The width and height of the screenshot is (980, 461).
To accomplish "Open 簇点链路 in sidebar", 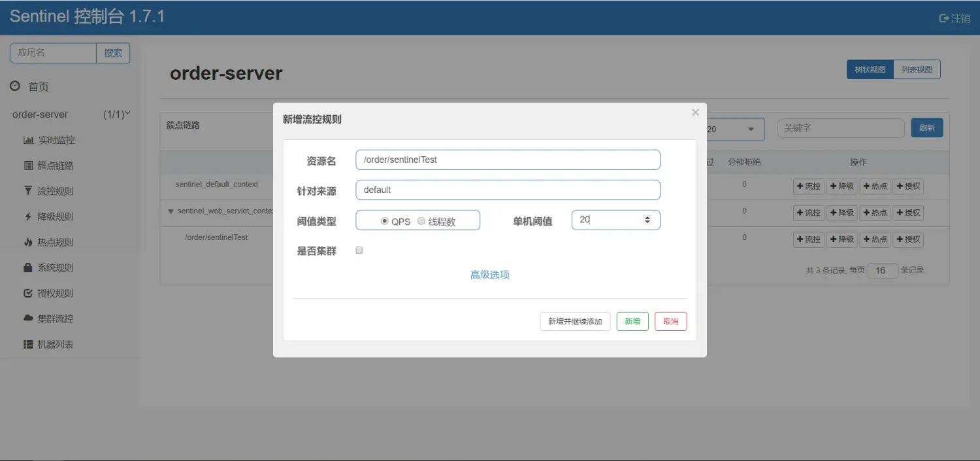I will pos(49,165).
